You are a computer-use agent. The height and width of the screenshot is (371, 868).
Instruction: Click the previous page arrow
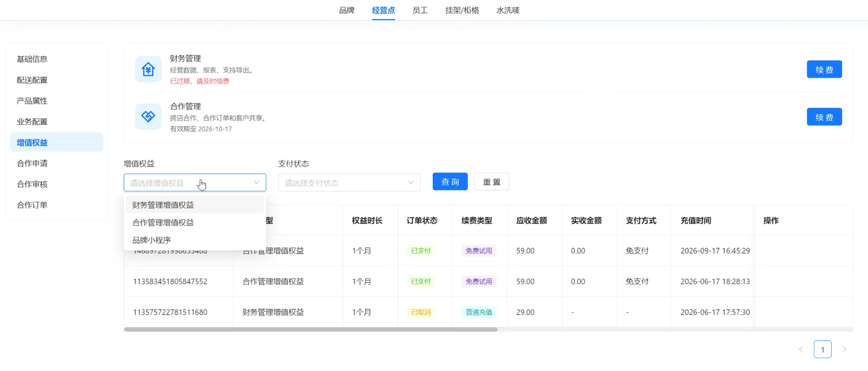[x=801, y=349]
